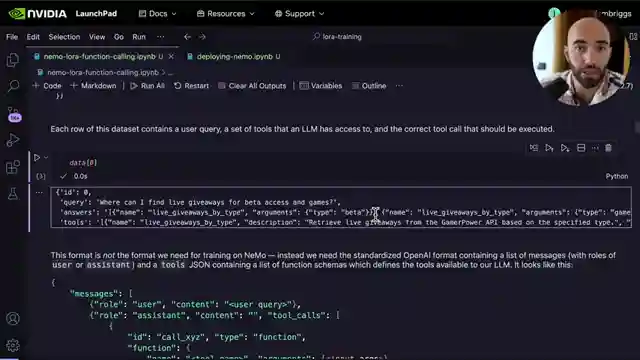
Task: Click the Python language label of cell
Action: point(617,176)
